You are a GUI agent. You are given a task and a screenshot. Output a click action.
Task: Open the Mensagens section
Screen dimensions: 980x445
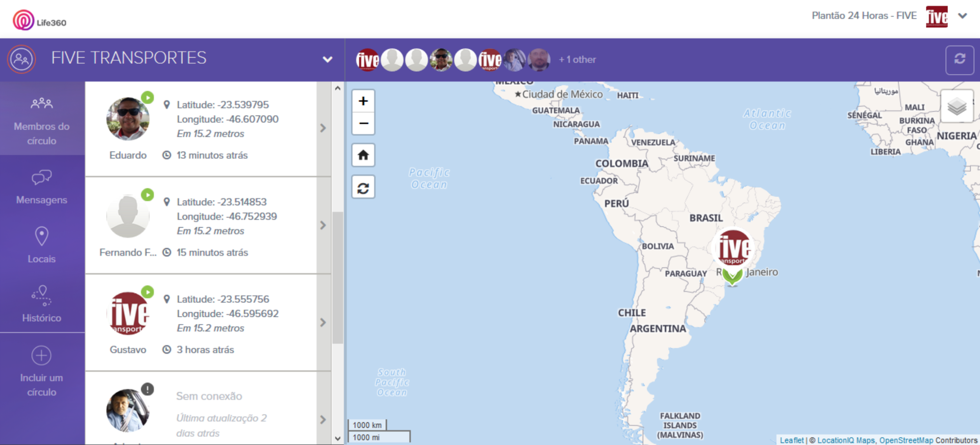[x=42, y=187]
